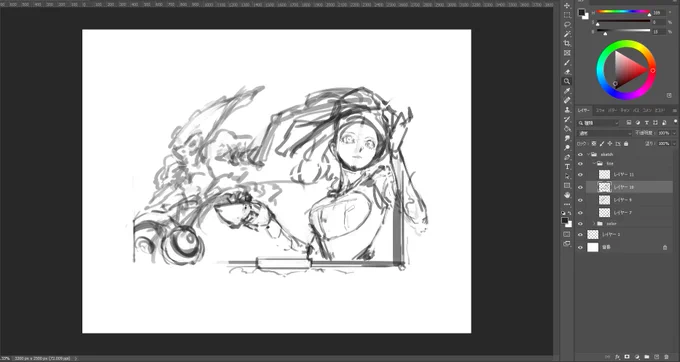Switch to the パター (Patterns) tab
Viewport: 680px width, 362px height.
coord(612,111)
